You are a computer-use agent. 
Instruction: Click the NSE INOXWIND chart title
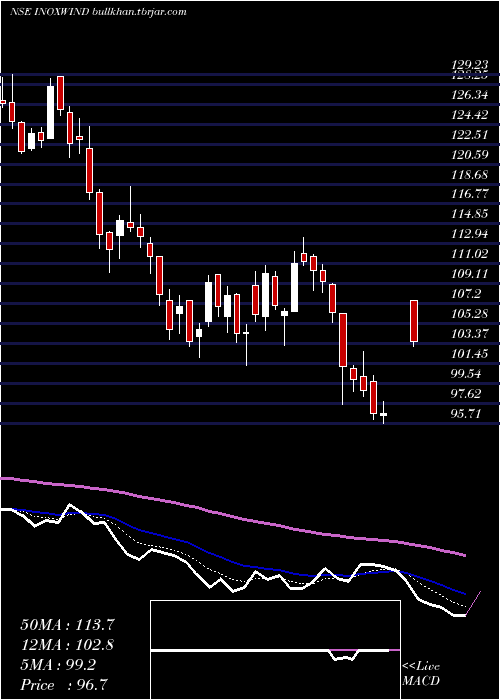(x=97, y=12)
